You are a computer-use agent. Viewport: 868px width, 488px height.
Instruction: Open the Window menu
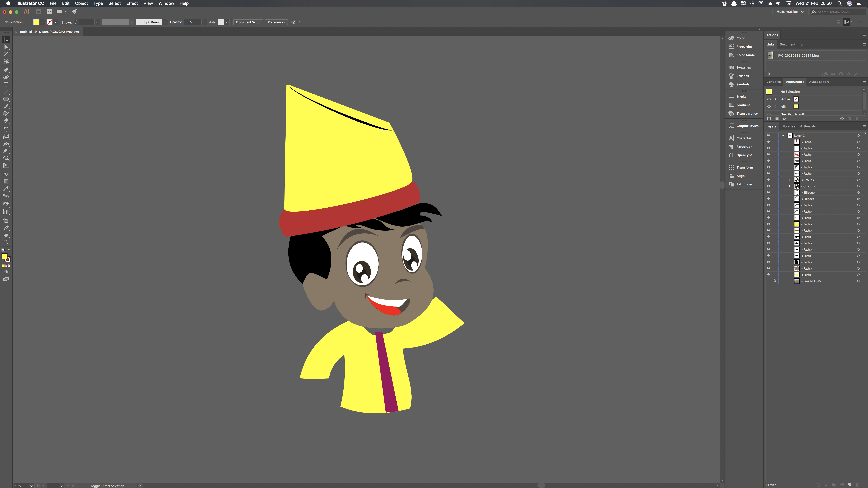[166, 3]
